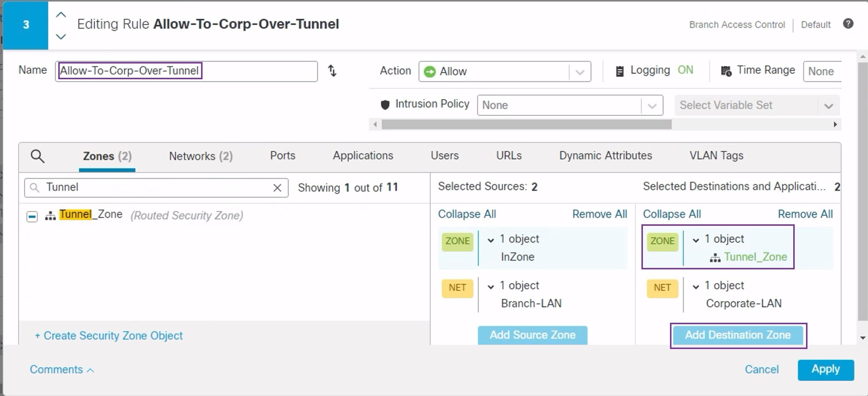Image resolution: width=868 pixels, height=396 pixels.
Task: Open the Select Variable Set dropdown
Action: click(829, 106)
